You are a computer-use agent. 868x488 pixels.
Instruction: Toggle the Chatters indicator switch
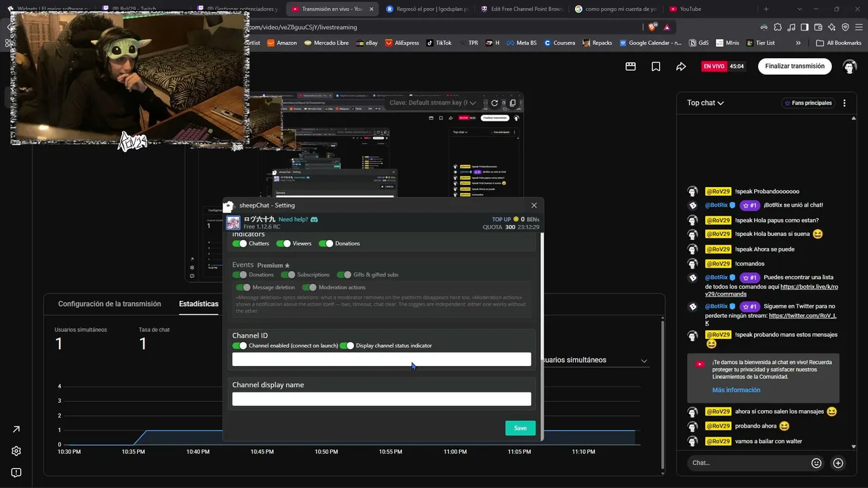click(x=240, y=243)
